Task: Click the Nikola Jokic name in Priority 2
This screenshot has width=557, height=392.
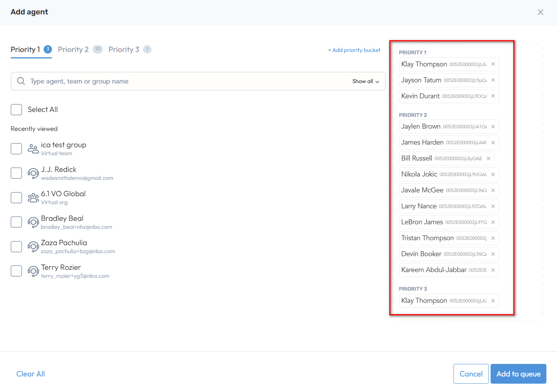Action: pyautogui.click(x=419, y=174)
